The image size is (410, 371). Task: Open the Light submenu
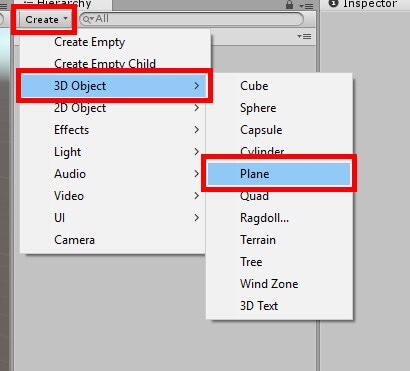point(113,152)
